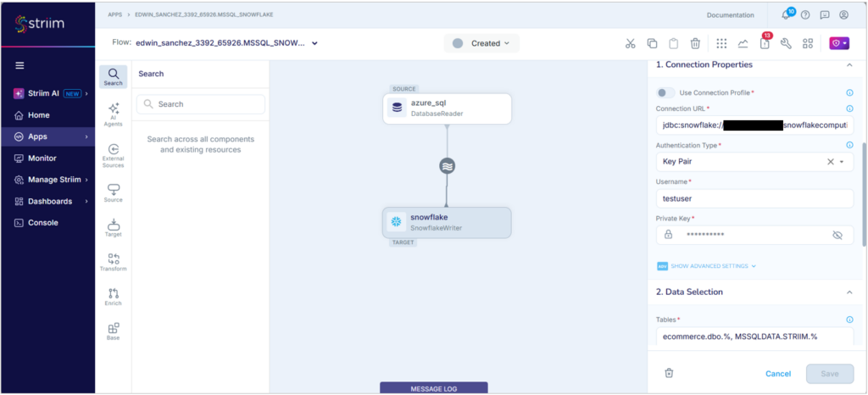Open Apps in sidebar
This screenshot has height=395, width=868.
click(47, 136)
